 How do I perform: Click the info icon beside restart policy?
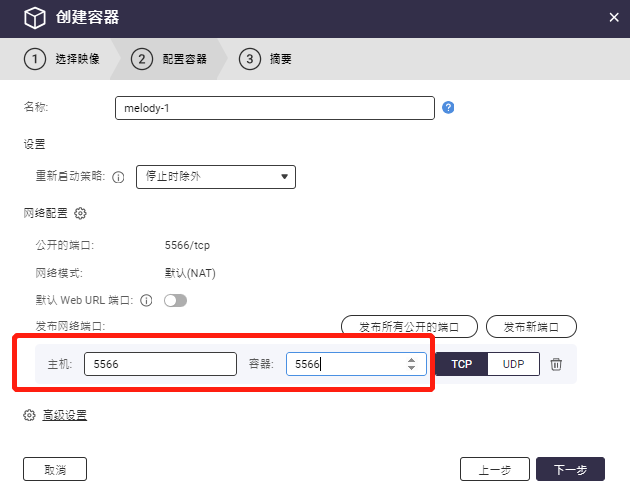[118, 177]
